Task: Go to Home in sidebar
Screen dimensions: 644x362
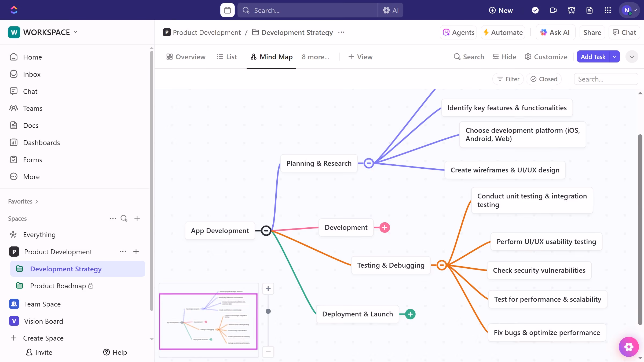Action: tap(32, 57)
